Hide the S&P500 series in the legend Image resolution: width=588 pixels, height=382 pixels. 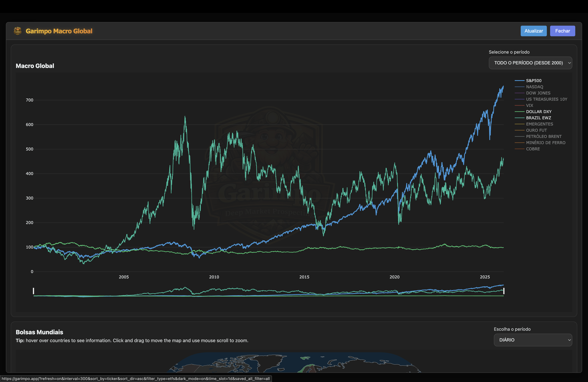click(x=533, y=81)
